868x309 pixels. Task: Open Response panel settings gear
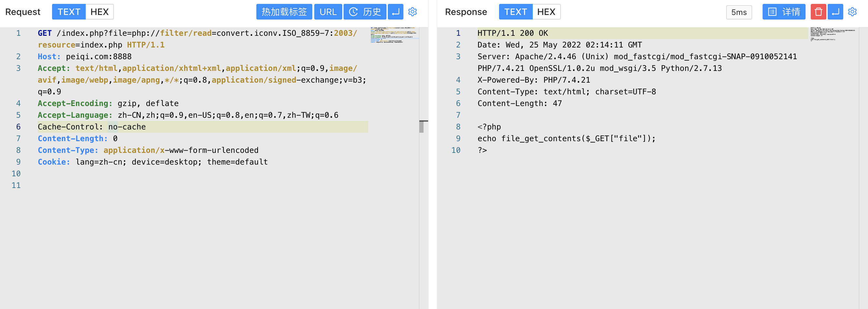click(852, 12)
